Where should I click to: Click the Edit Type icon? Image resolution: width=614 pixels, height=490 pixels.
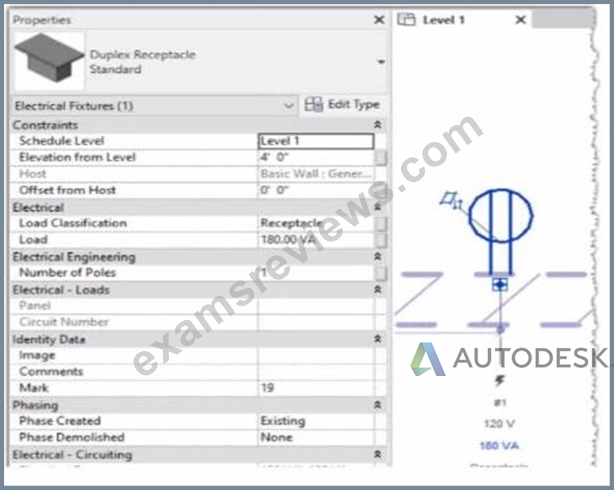tap(314, 105)
